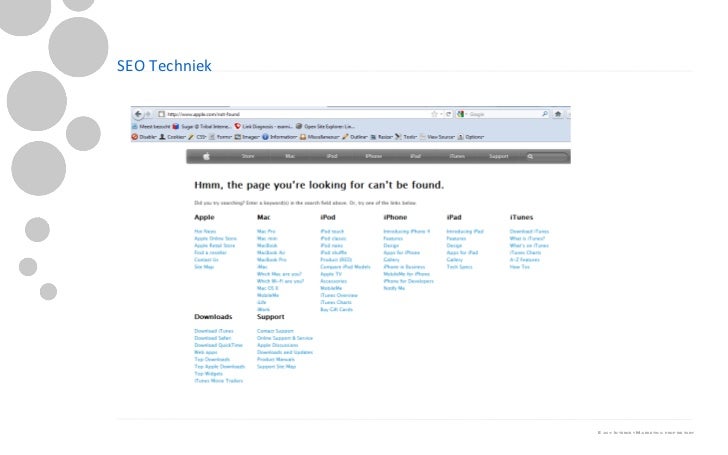This screenshot has height=455, width=728.
Task: Open the iPod touch link
Action: pos(332,231)
